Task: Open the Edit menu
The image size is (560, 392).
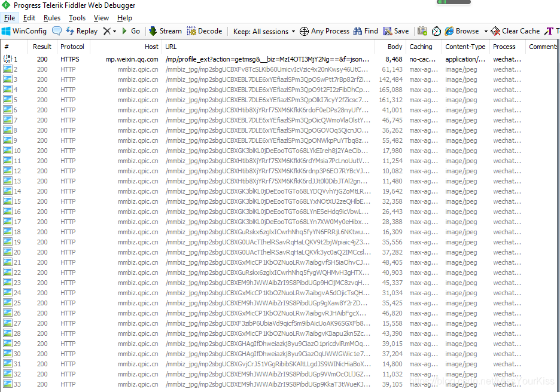Action: coord(29,18)
